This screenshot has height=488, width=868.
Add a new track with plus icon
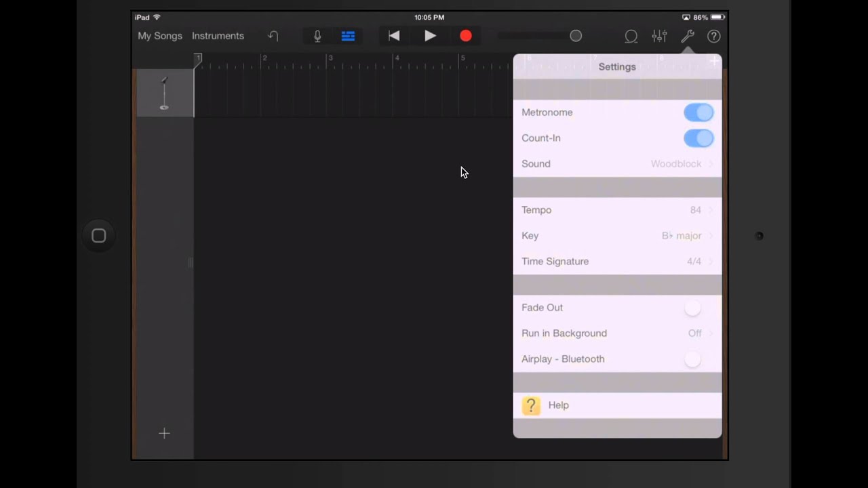point(164,433)
